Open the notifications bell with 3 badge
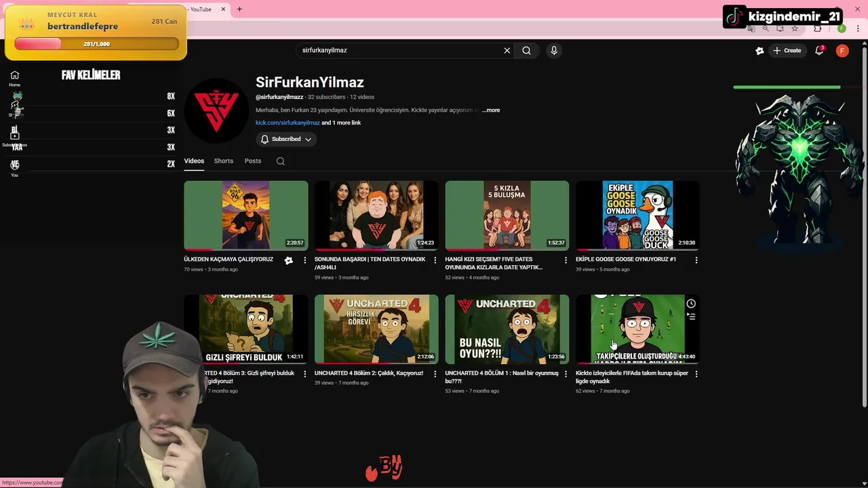868x488 pixels. (819, 50)
